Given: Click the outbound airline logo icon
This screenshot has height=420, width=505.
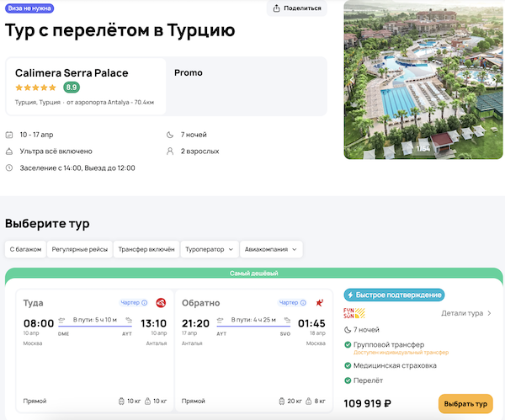Looking at the screenshot, I should (160, 302).
